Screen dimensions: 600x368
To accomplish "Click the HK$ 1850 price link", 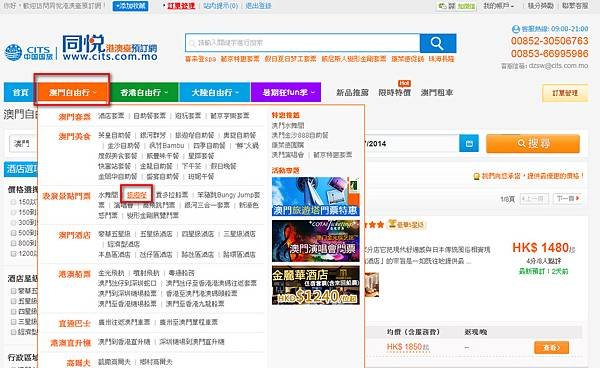I will (x=405, y=347).
